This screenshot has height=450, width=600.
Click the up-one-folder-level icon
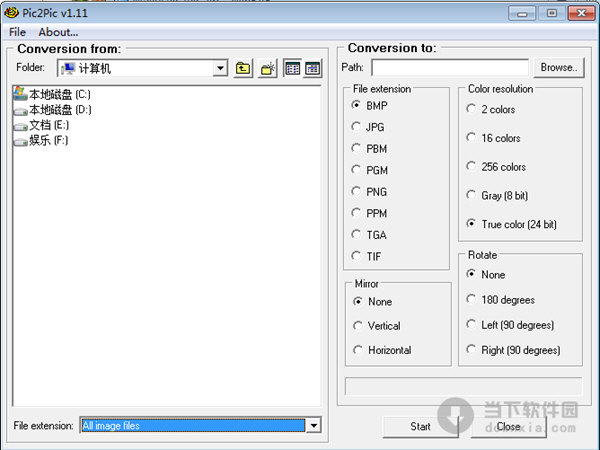[243, 68]
